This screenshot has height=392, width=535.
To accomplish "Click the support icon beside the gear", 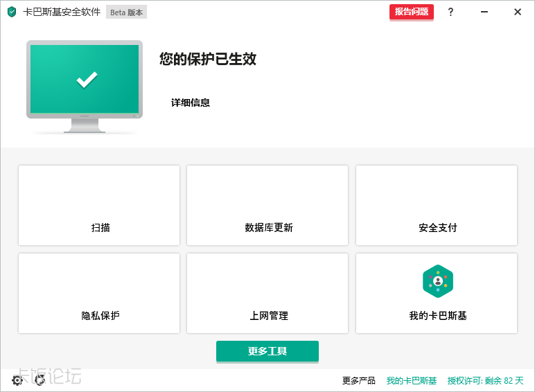I will point(40,380).
